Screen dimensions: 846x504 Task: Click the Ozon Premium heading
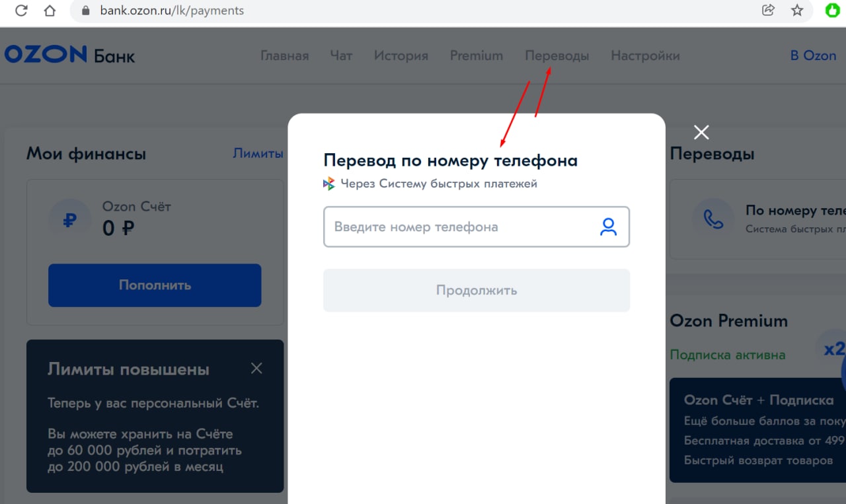(728, 321)
